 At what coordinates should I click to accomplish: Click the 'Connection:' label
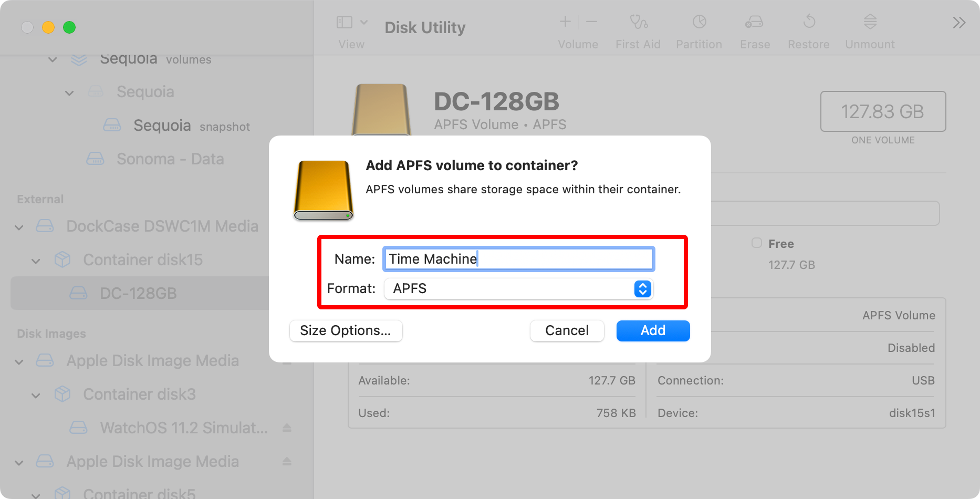691,380
